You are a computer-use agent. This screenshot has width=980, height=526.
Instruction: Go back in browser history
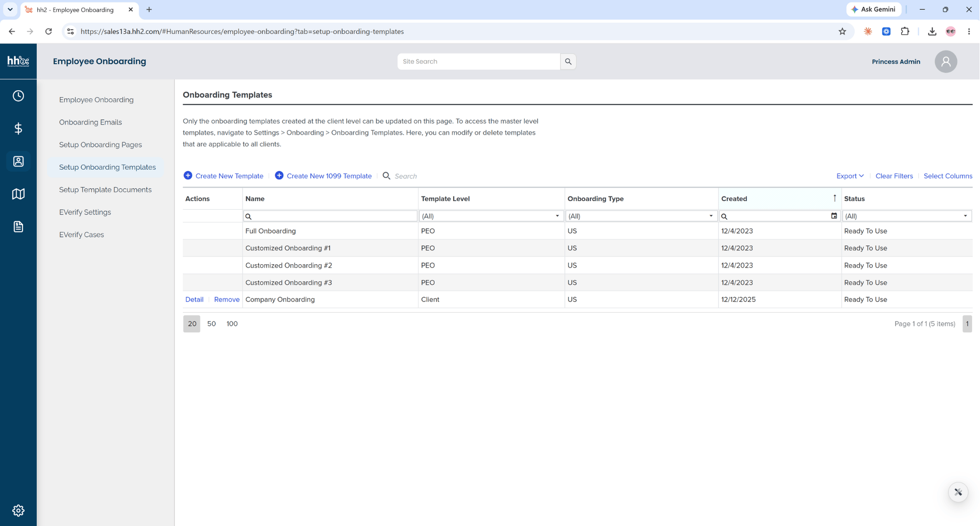click(12, 31)
